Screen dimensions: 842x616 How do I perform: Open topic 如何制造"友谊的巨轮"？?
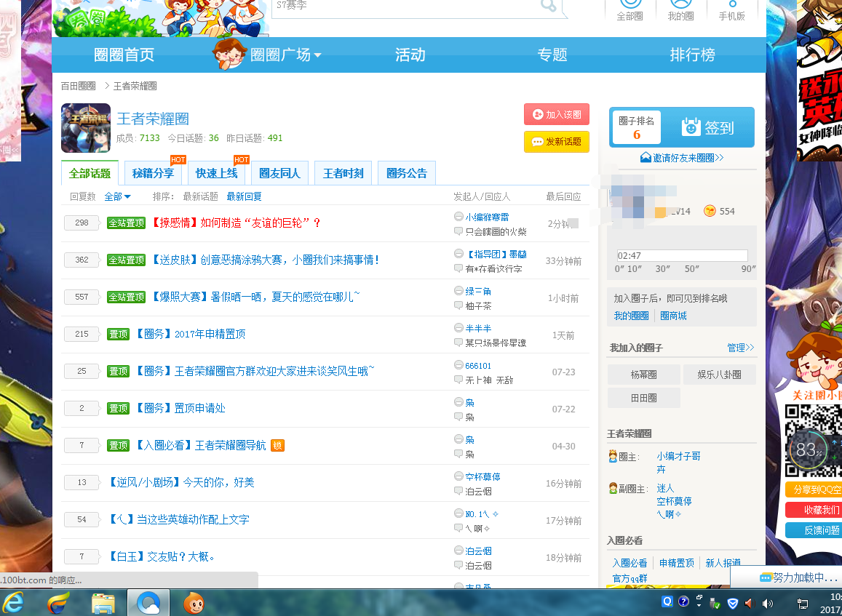click(x=237, y=223)
